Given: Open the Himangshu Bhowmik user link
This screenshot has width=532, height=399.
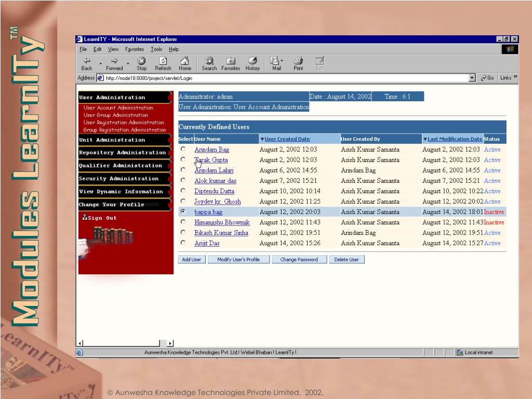Looking at the screenshot, I should (x=222, y=222).
